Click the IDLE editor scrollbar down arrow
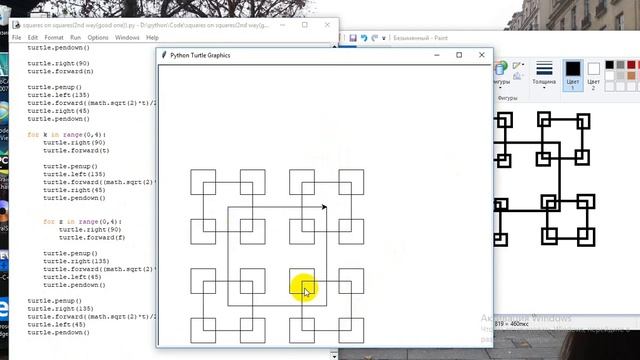 (x=334, y=356)
